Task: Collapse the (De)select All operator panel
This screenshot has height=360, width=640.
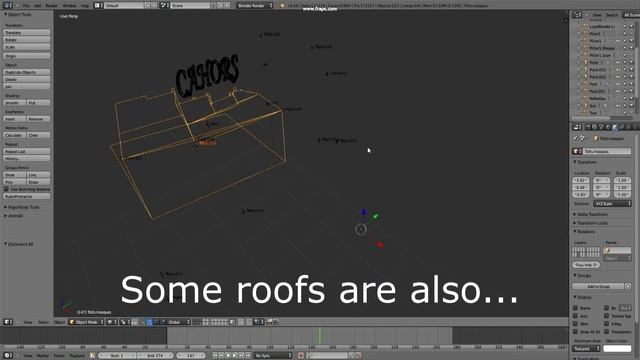Action: coord(20,244)
